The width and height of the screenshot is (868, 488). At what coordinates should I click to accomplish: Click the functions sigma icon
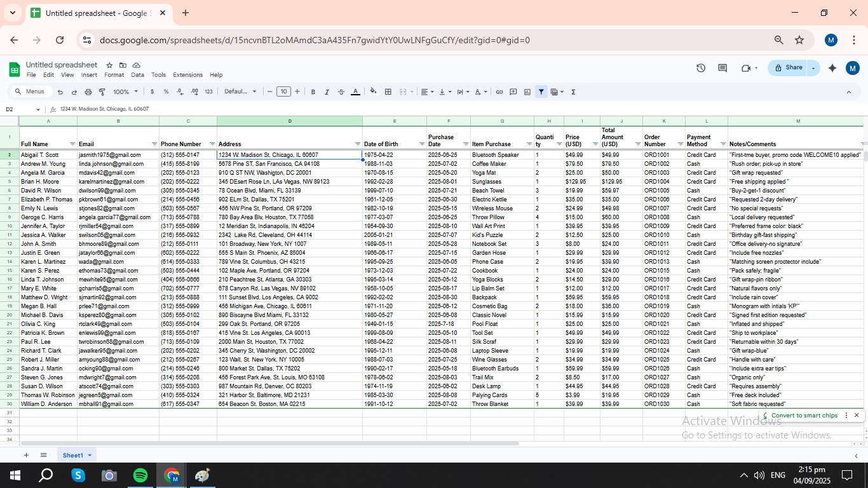573,92
